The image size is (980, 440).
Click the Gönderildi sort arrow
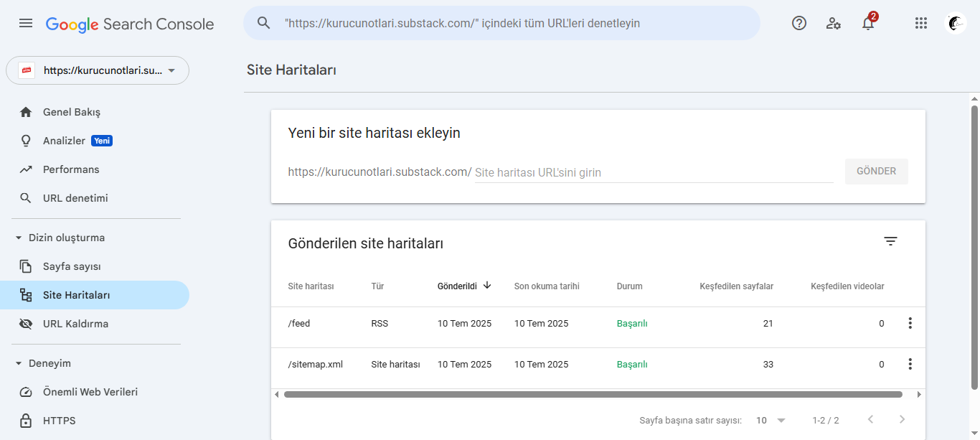(487, 285)
